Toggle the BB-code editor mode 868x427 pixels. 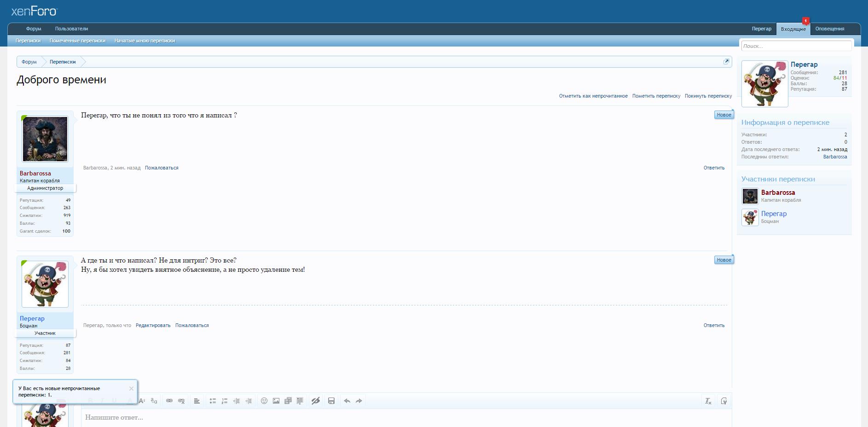[724, 401]
